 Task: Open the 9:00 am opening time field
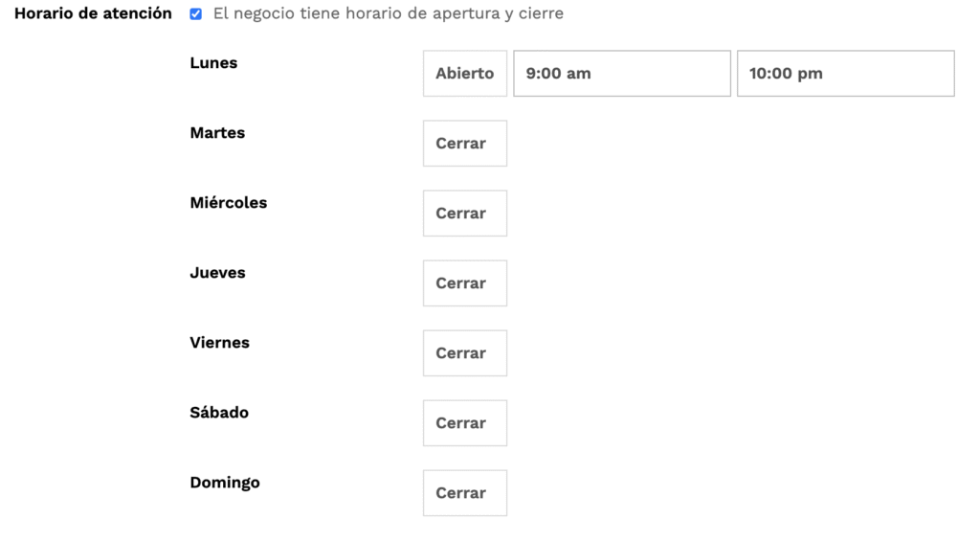tap(622, 74)
